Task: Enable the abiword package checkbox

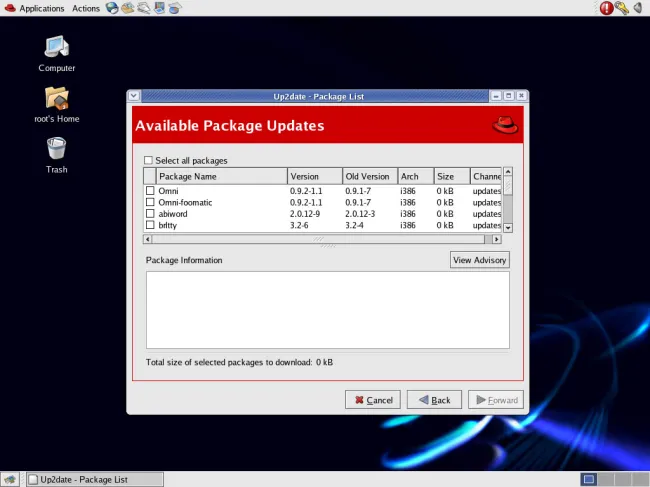Action: 151,214
